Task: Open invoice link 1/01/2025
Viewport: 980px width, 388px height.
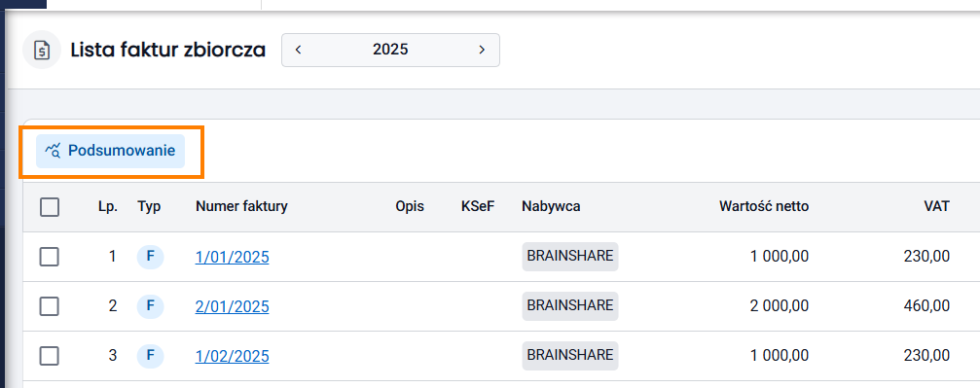Action: [x=232, y=257]
